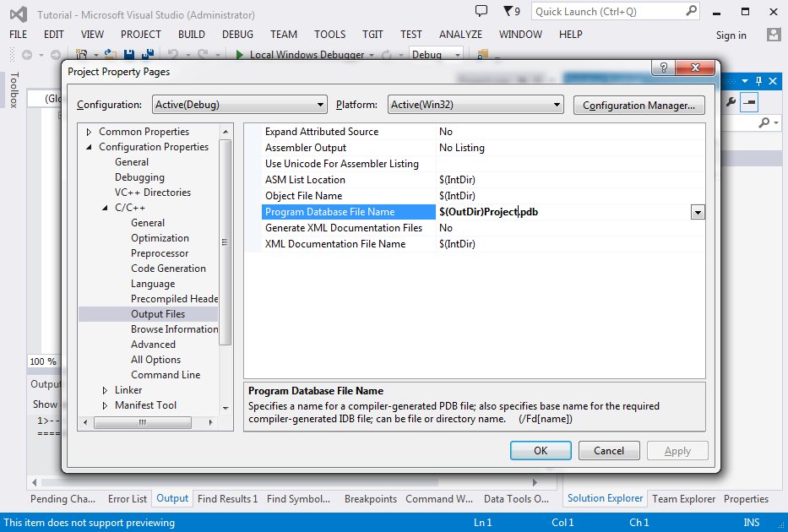Screen dimensions: 788x532
Task: Toggle the Auto Hide pin on Solution Explorer
Action: (758, 81)
